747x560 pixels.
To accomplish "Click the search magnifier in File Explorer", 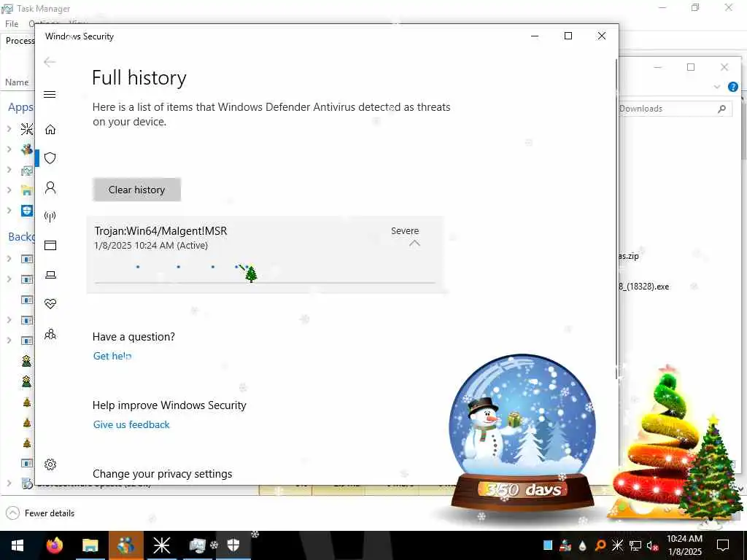I will [721, 109].
